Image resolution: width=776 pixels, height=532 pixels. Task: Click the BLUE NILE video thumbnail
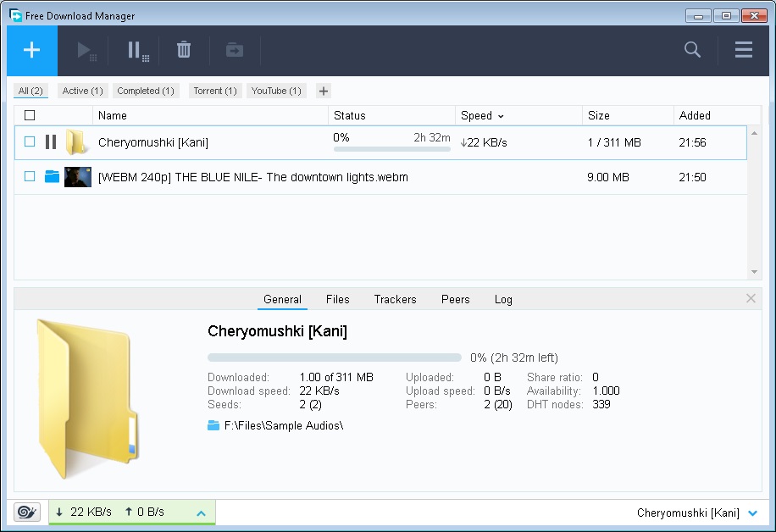tap(78, 177)
